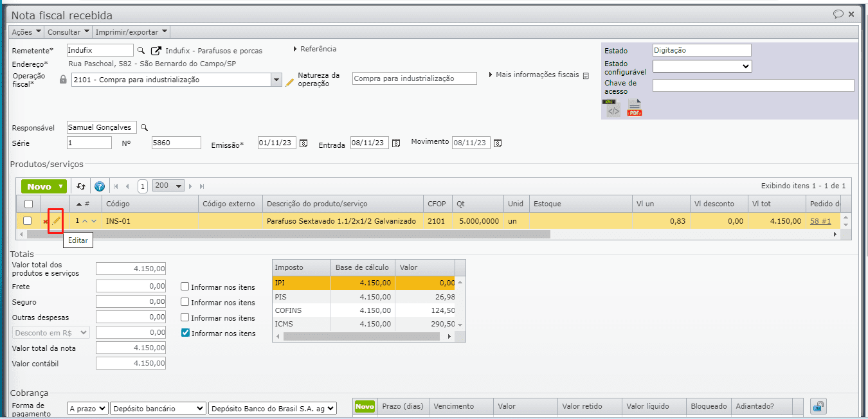Search for Remetente with magnifier icon

coord(141,50)
